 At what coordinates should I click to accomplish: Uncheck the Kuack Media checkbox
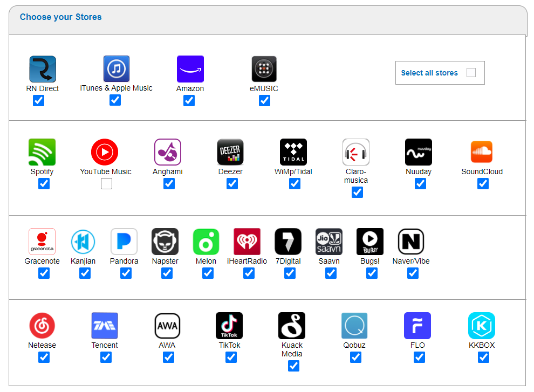(x=293, y=366)
